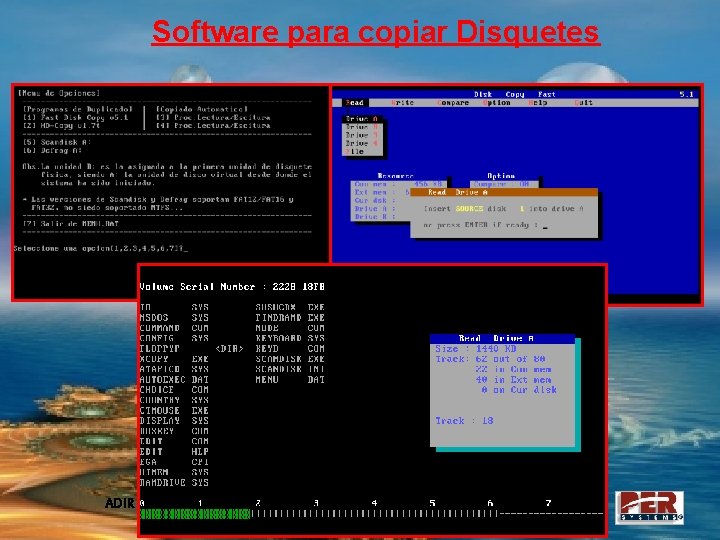
Task: Click the [Programas de Duplicado] heading
Action: click(x=78, y=109)
